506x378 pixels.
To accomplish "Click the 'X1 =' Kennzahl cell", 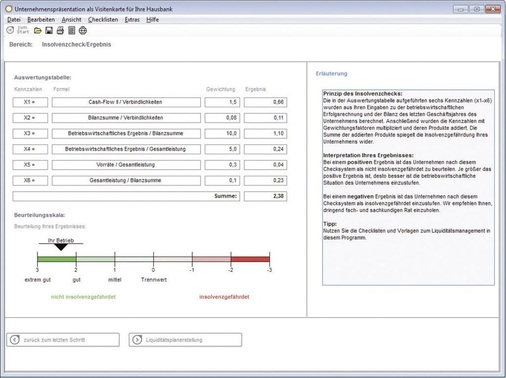I will point(30,102).
